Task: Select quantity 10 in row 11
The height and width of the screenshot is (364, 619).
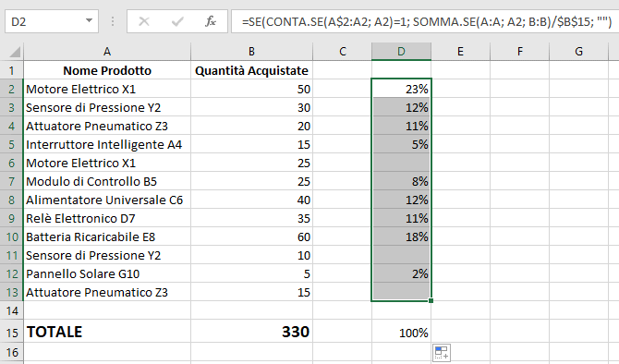Action: tap(251, 255)
